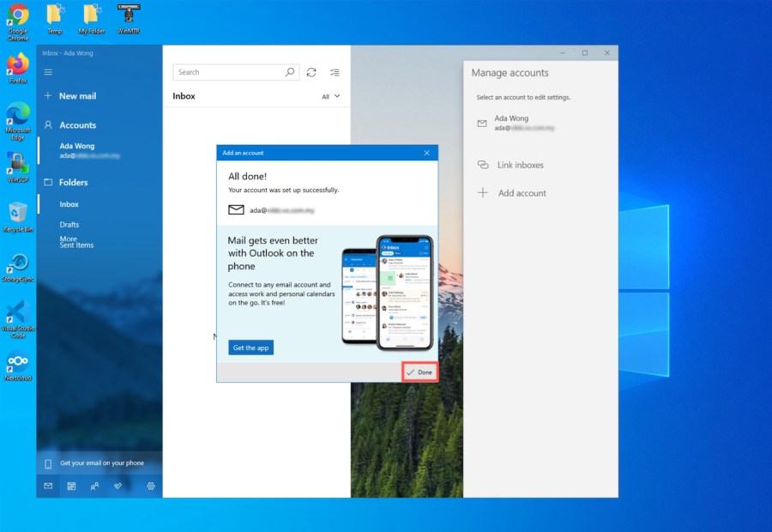This screenshot has width=772, height=532.
Task: Switch to Calendar from bottom bar
Action: (71, 486)
